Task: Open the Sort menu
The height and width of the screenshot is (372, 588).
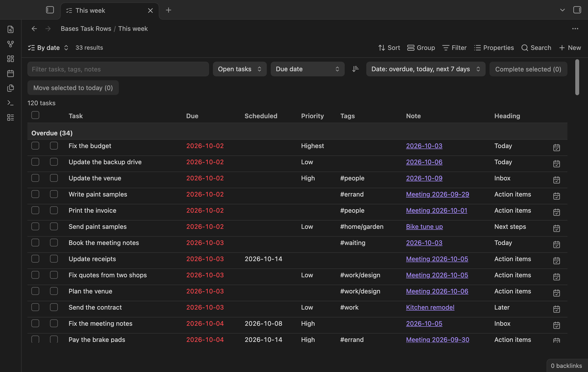Action: click(389, 47)
